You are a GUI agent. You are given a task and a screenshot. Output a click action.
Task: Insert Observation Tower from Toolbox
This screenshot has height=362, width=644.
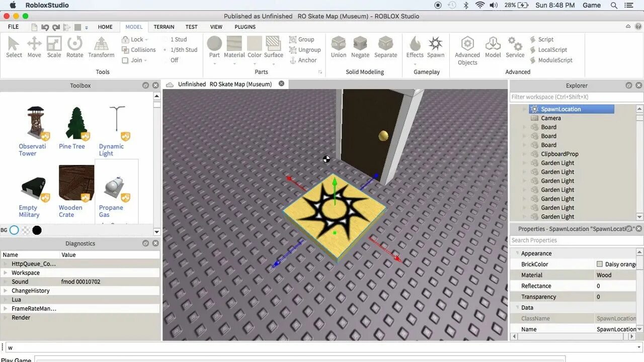pos(34,131)
